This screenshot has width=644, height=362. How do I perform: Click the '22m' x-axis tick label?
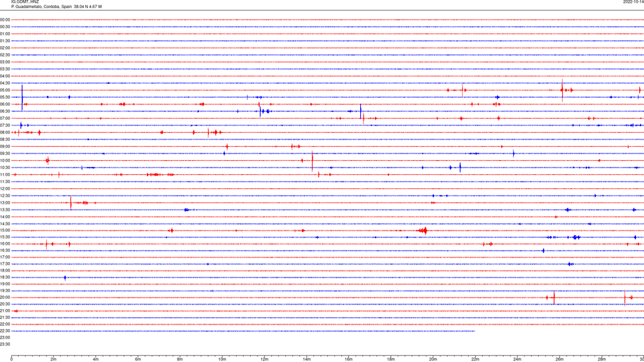[475, 359]
